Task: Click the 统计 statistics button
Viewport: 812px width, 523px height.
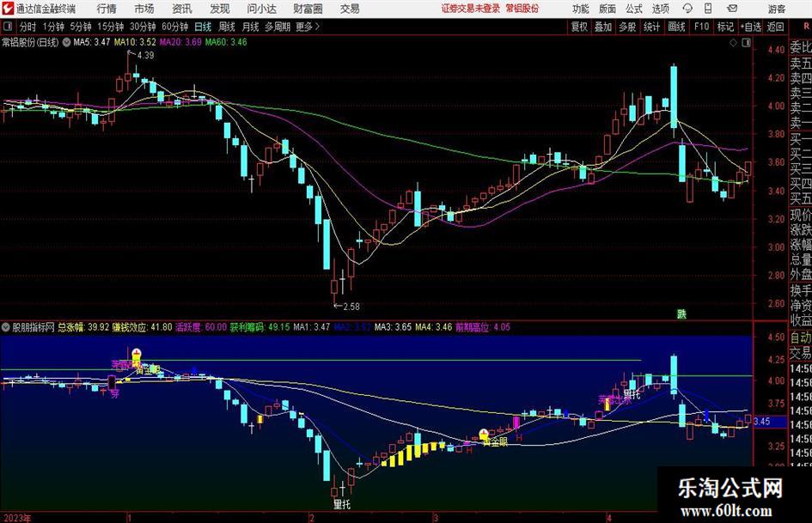Action: 651,27
